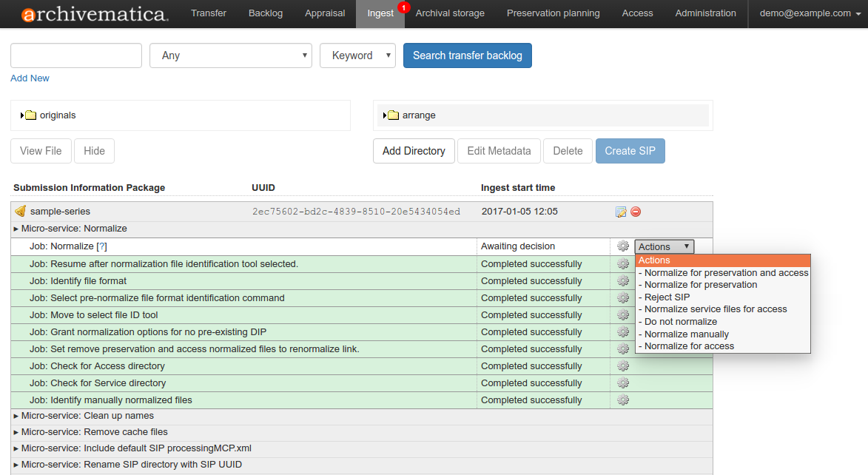868x475 pixels.
Task: Click the Search transfer backlog button
Action: pos(467,55)
